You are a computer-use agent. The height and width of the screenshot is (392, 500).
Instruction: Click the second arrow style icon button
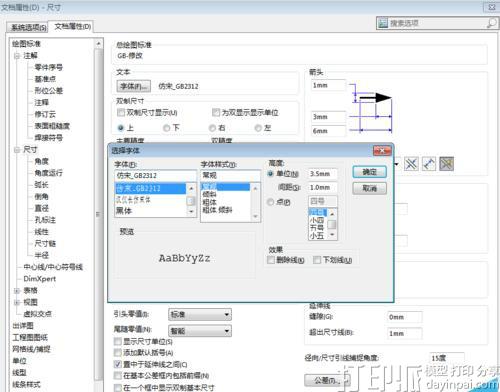coord(429,164)
